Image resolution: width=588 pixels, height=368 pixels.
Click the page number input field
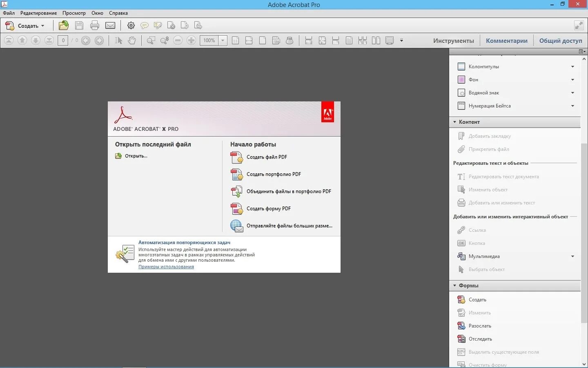tap(63, 40)
